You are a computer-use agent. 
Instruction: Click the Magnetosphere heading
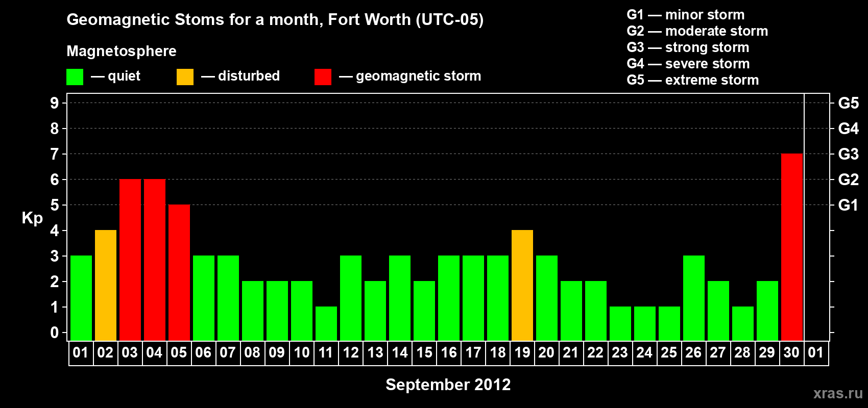click(122, 52)
